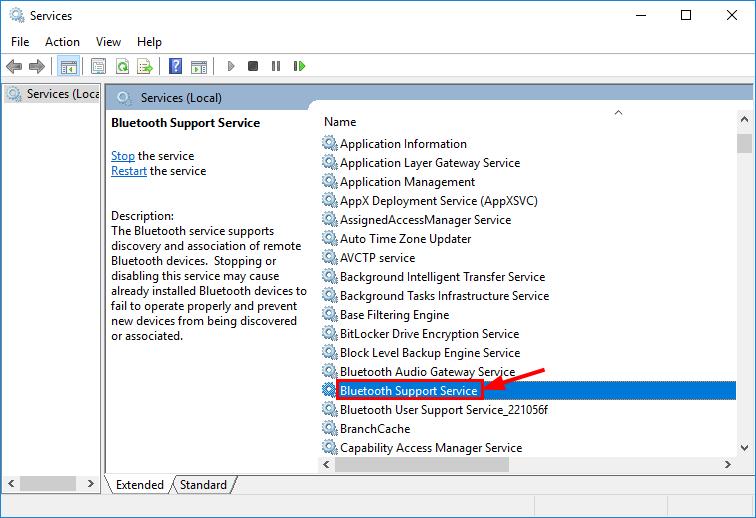Select gear icon of AppX Deployment Service

point(330,200)
